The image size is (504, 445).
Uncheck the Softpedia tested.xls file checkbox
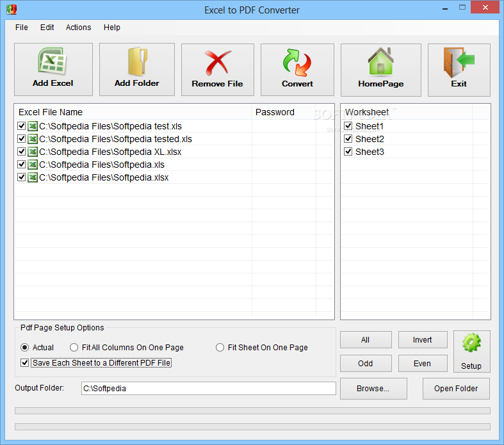[22, 138]
